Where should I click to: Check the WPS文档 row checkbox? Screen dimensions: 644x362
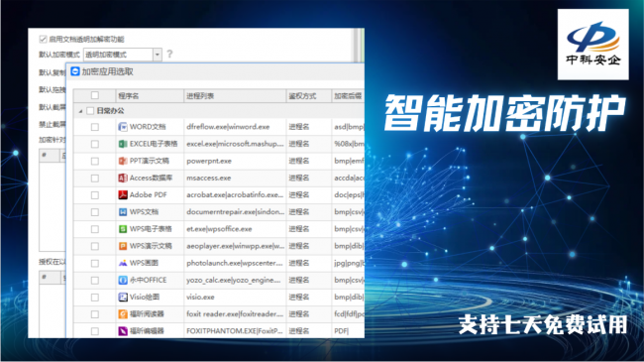coord(95,212)
